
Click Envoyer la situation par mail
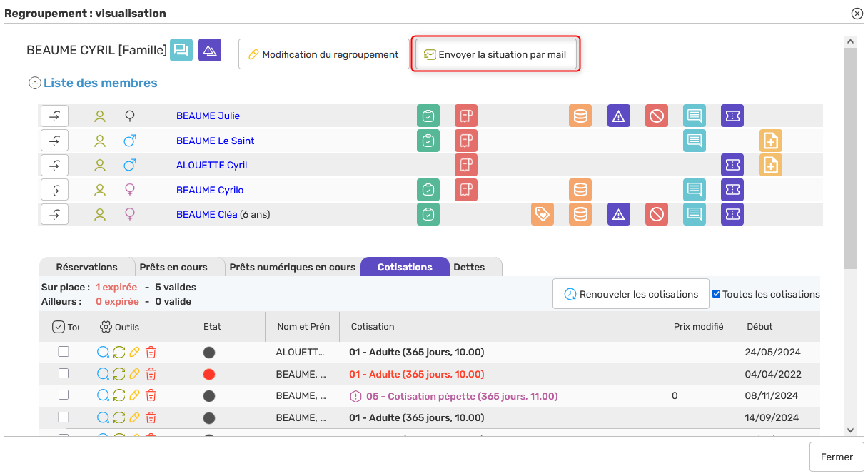point(495,54)
